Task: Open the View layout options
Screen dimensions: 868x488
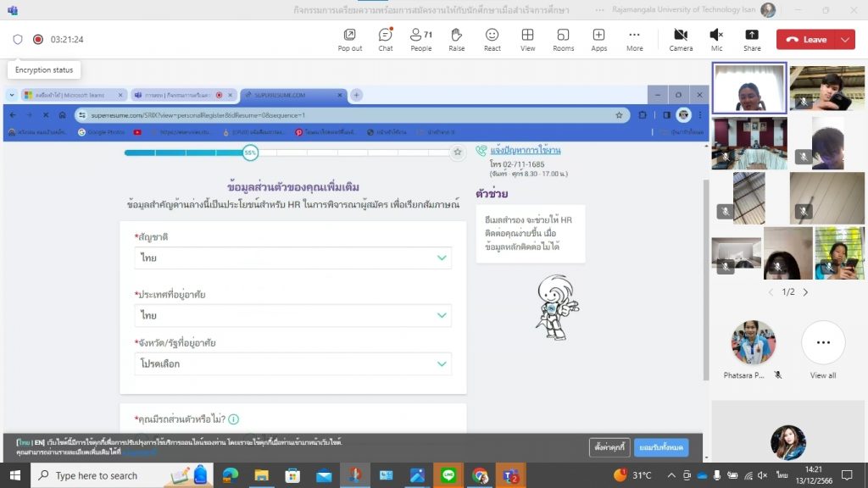Action: 527,39
